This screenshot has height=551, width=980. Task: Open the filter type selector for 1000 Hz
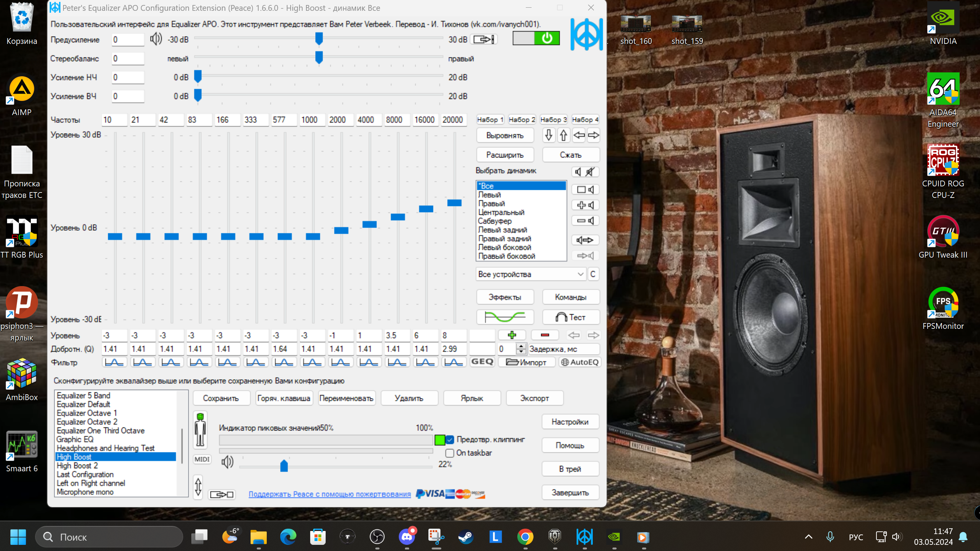312,362
